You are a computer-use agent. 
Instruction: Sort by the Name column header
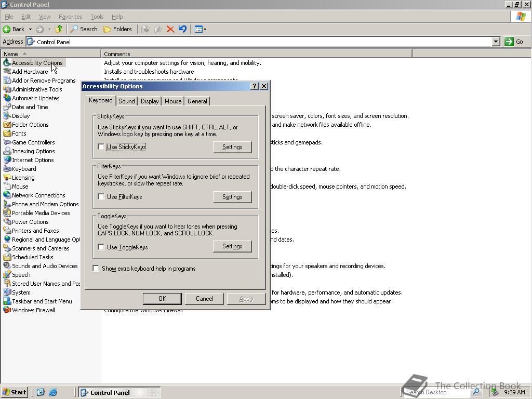51,54
